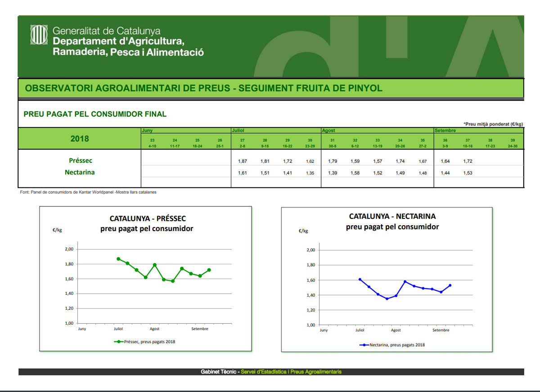Click the Departament d'Agricultura header text
This screenshot has height=392, width=540.
[x=119, y=41]
